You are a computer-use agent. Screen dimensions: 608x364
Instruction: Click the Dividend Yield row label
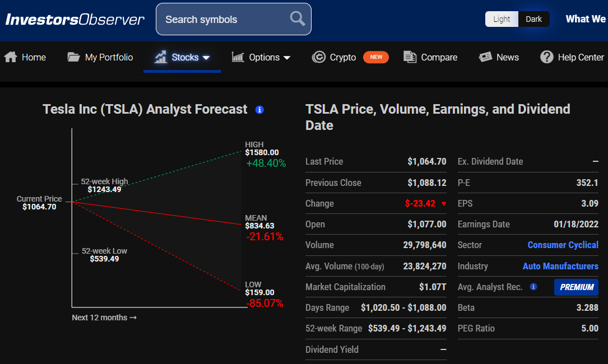332,349
